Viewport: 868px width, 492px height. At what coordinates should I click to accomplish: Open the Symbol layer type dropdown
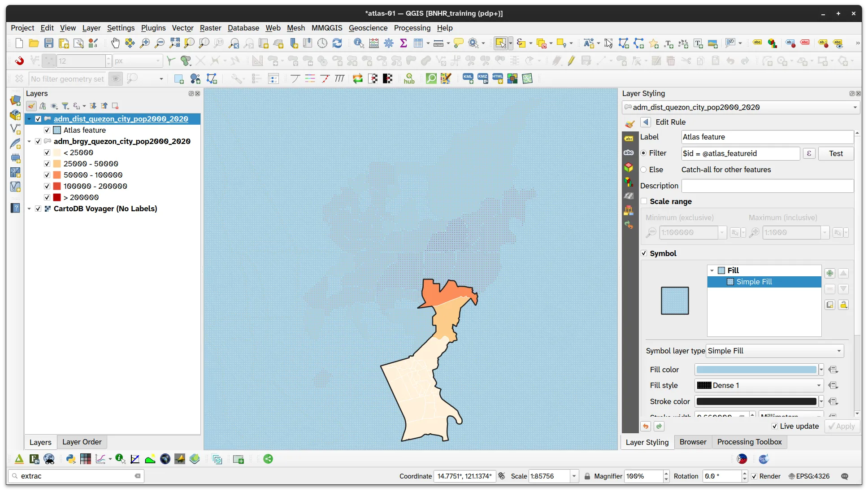point(774,351)
